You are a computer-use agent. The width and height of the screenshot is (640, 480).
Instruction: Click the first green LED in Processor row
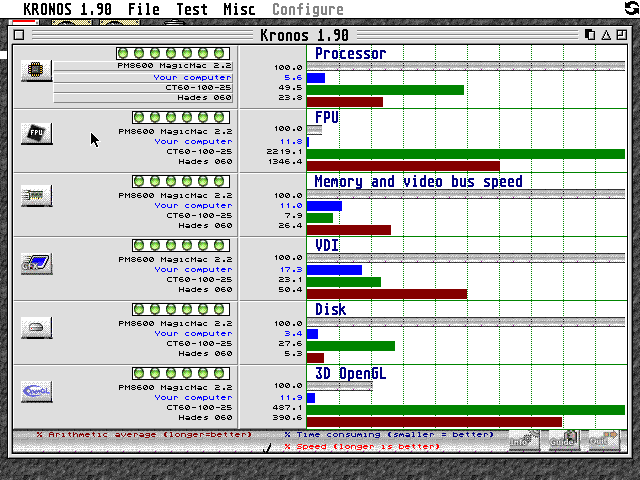(123, 53)
